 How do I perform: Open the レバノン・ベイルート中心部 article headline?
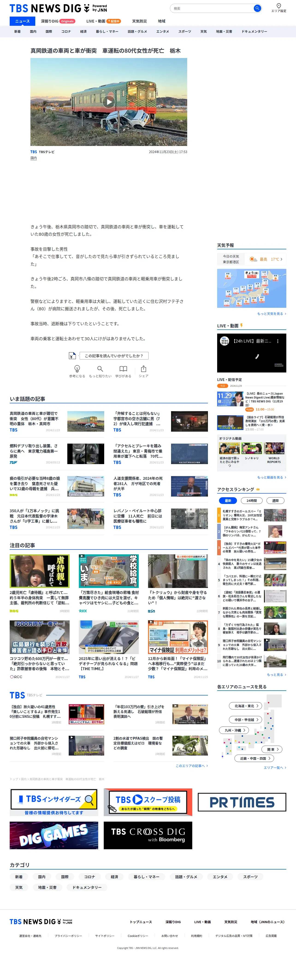pyautogui.click(x=138, y=516)
